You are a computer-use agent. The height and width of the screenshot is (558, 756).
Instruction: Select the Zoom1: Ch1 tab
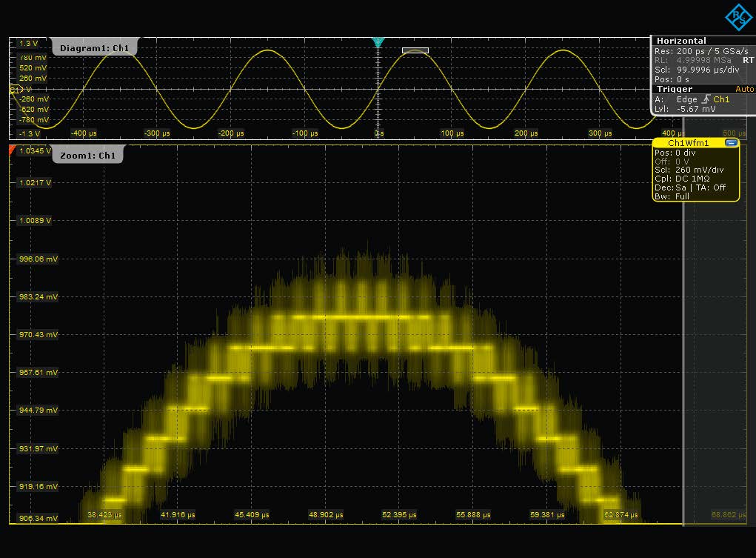click(x=89, y=156)
